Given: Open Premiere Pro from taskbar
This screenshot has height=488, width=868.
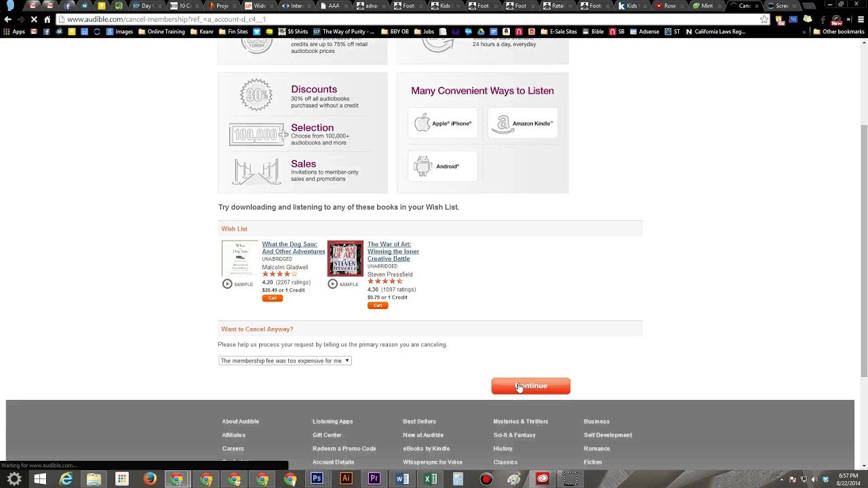Looking at the screenshot, I should pos(374,479).
